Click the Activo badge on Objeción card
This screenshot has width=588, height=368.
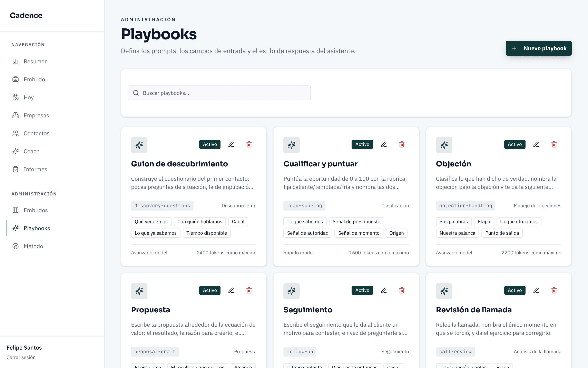(x=515, y=144)
